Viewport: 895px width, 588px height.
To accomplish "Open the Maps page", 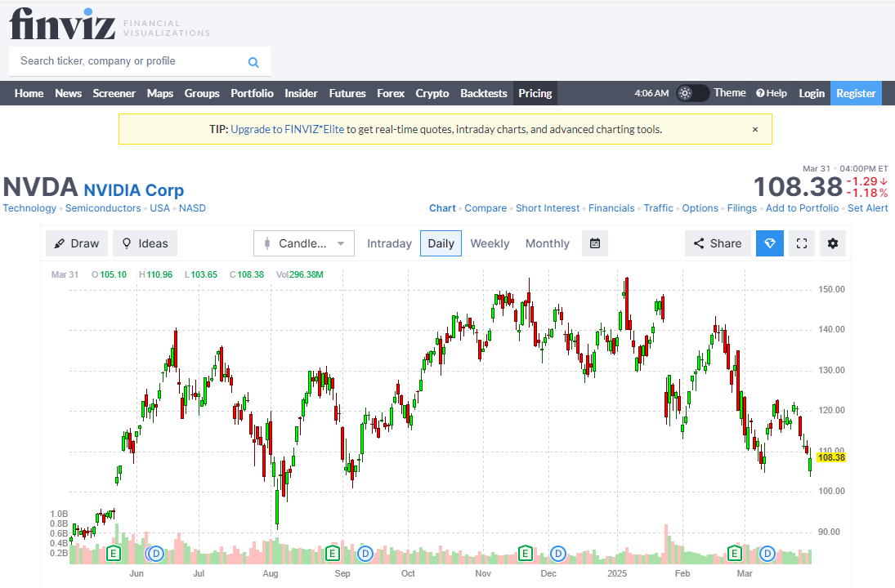I will [160, 93].
